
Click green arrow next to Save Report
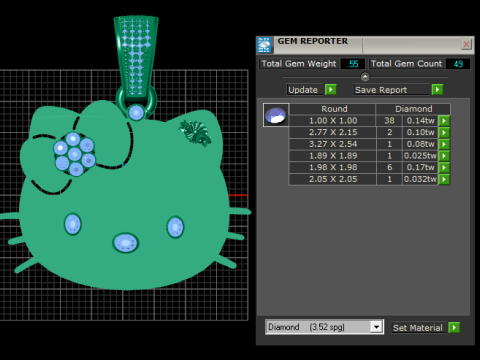(437, 90)
